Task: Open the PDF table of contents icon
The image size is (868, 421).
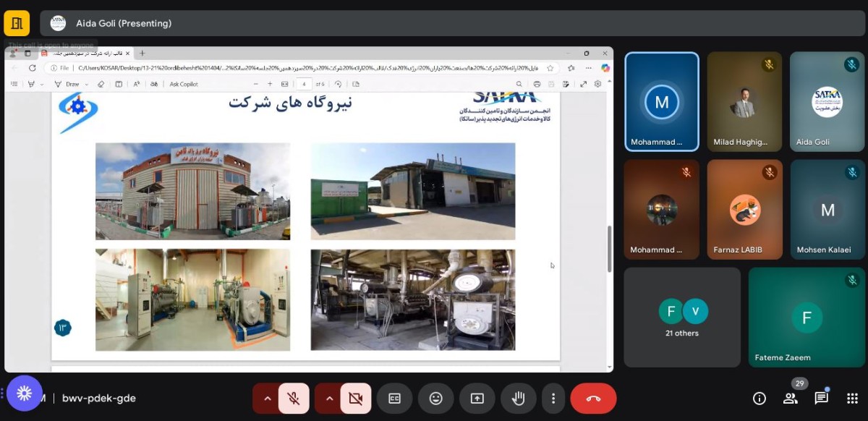Action: coord(14,84)
